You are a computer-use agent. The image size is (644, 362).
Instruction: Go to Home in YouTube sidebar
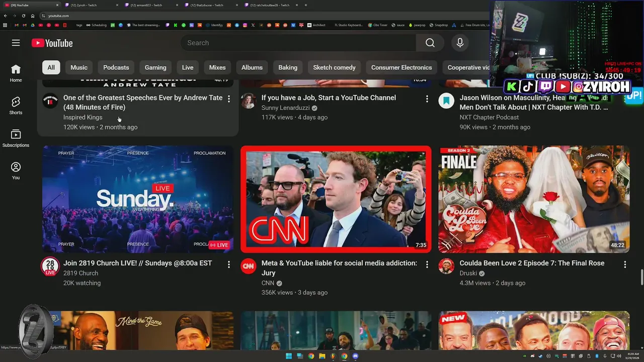coord(16,73)
